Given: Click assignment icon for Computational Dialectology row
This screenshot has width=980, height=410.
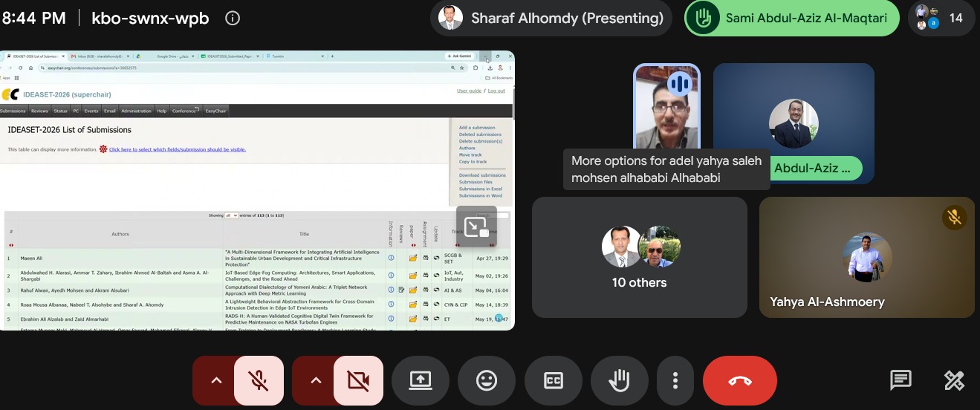Looking at the screenshot, I should [x=426, y=289].
